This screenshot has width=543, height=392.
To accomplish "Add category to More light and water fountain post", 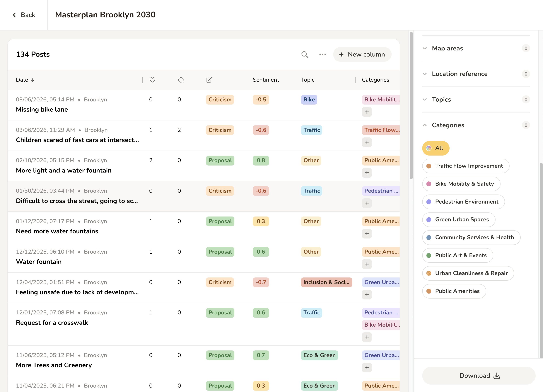I will point(367,173).
